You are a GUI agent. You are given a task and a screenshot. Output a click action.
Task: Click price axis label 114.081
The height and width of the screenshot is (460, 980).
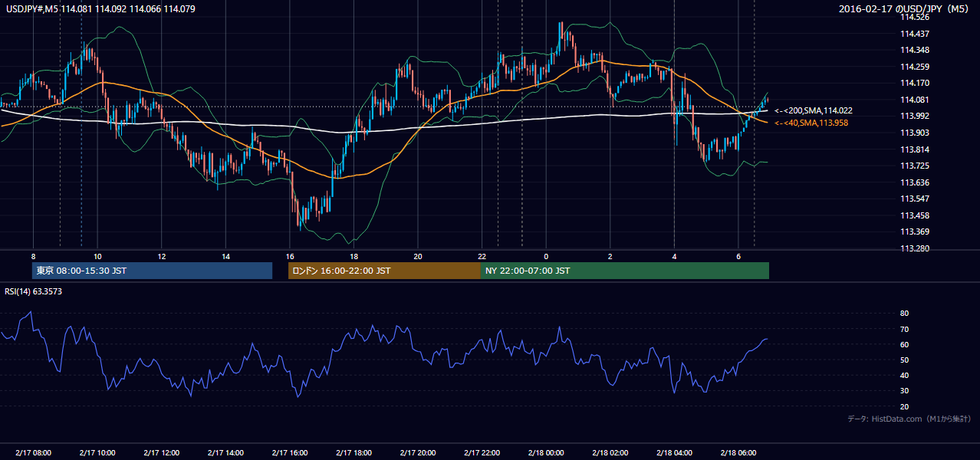[915, 100]
